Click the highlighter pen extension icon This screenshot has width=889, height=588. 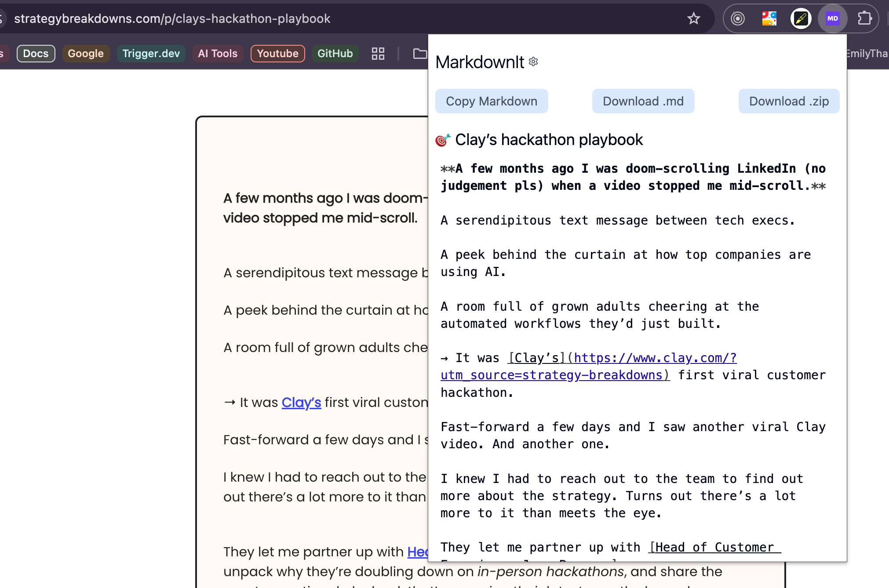click(801, 18)
